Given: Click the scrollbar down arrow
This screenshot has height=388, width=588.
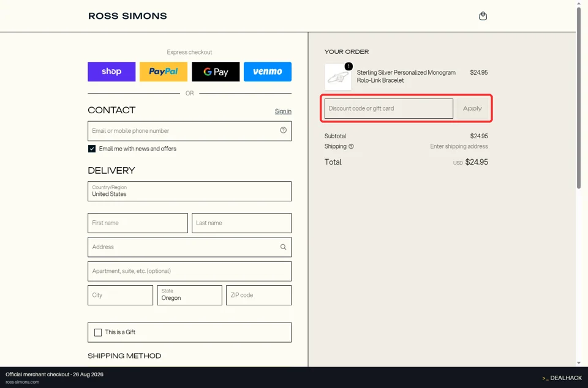Looking at the screenshot, I should click(x=579, y=362).
